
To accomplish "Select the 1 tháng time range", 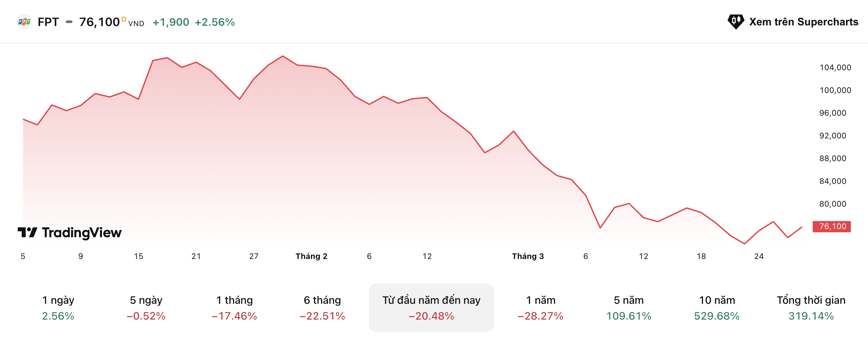I will click(x=234, y=308).
